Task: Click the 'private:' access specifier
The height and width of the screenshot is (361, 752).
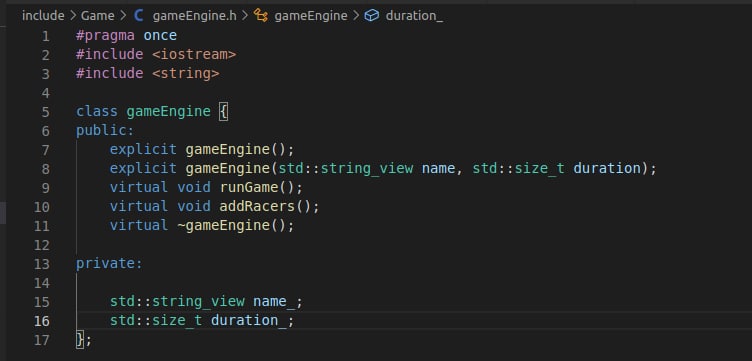Action: (109, 264)
